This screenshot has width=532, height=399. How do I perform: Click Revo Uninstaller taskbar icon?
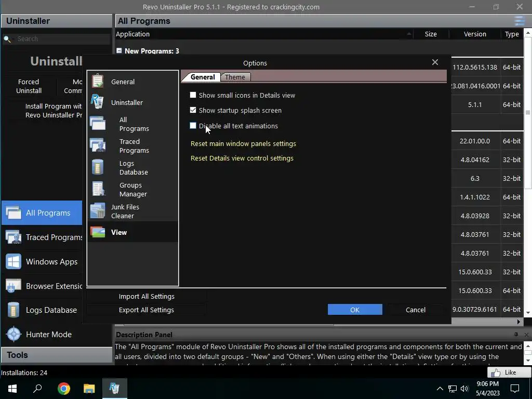click(114, 388)
